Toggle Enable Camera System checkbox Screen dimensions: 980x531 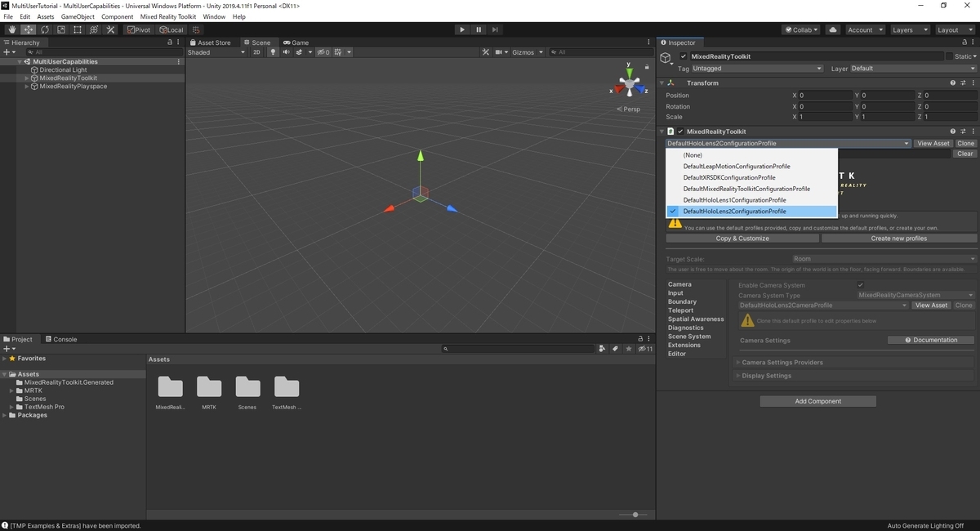861,285
